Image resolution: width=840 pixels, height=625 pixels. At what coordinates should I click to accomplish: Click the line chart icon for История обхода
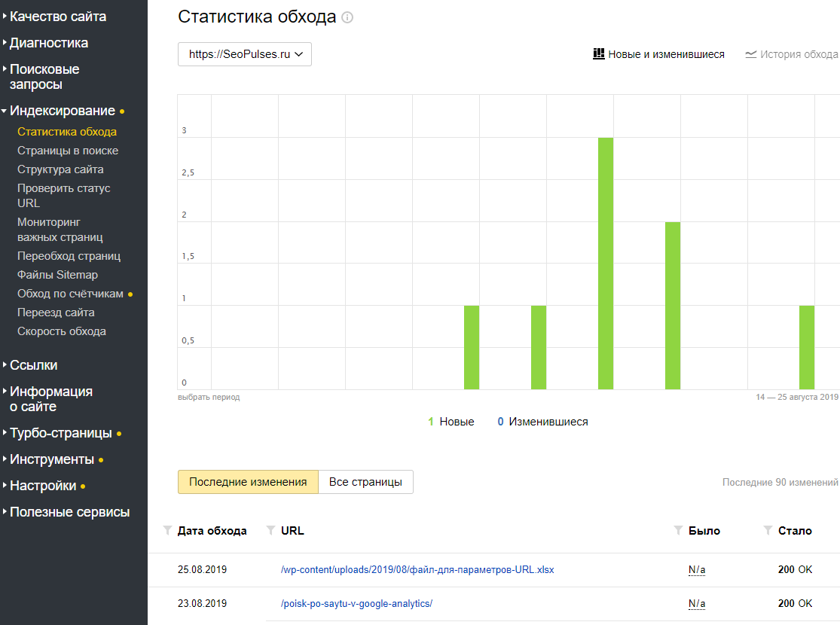(750, 54)
